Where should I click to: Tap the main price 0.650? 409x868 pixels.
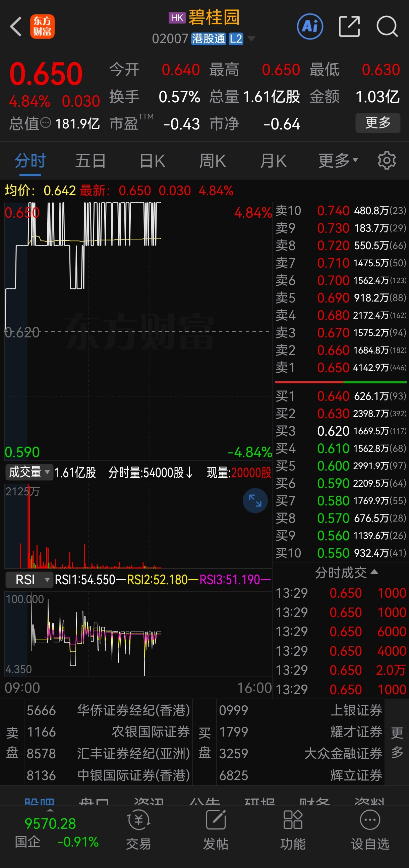(x=46, y=74)
